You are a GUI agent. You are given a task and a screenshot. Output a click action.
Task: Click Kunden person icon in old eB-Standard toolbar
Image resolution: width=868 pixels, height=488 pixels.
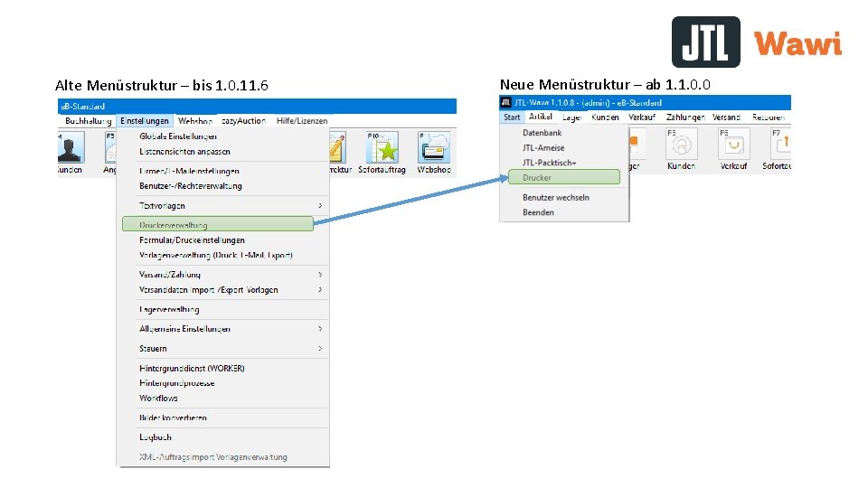[71, 147]
